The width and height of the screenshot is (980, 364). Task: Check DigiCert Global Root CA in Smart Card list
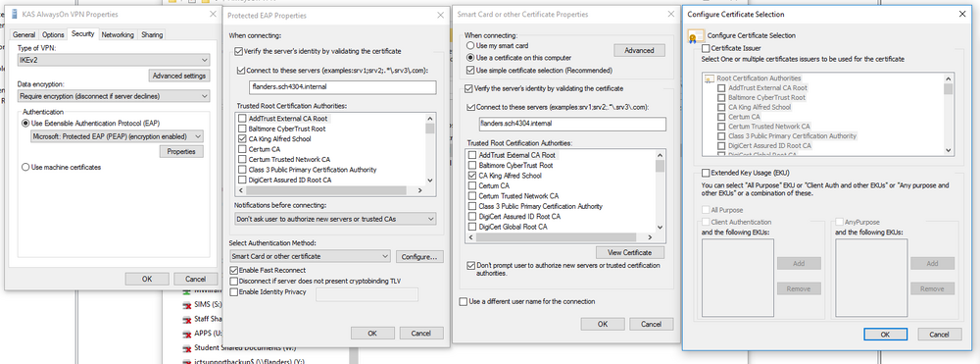[472, 227]
